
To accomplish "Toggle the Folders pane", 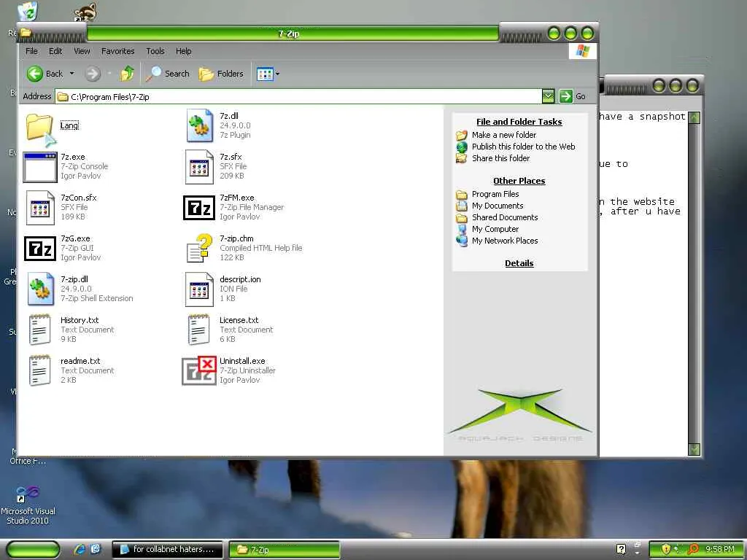I will click(220, 74).
